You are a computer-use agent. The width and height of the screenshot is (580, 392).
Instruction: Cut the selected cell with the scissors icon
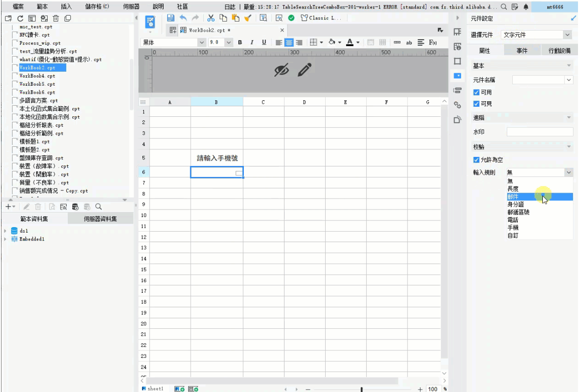[x=211, y=18]
